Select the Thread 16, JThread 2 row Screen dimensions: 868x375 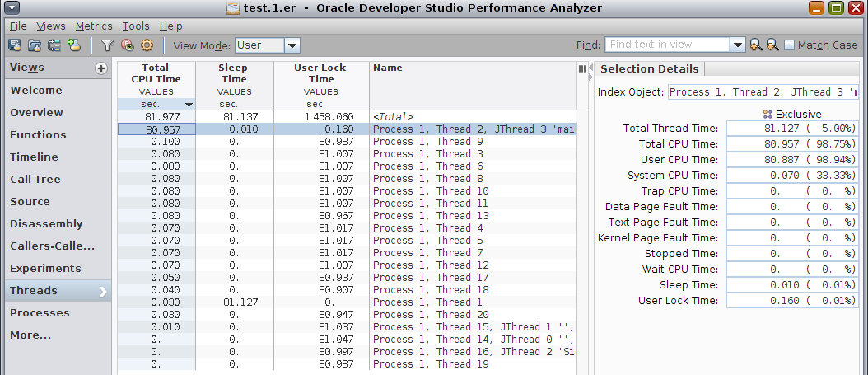[347, 352]
